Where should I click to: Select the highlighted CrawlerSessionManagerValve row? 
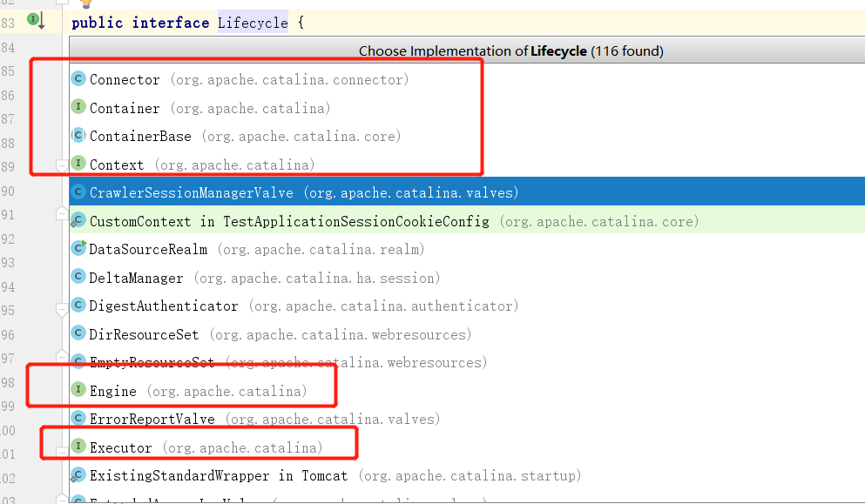point(467,192)
